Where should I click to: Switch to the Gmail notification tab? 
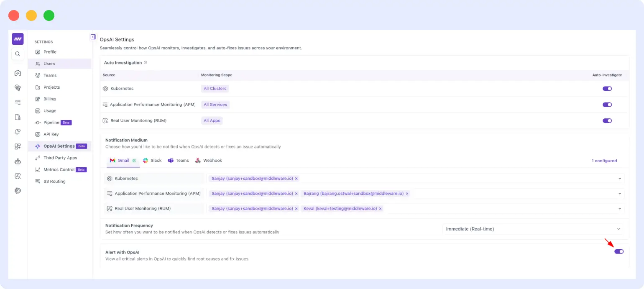click(123, 161)
